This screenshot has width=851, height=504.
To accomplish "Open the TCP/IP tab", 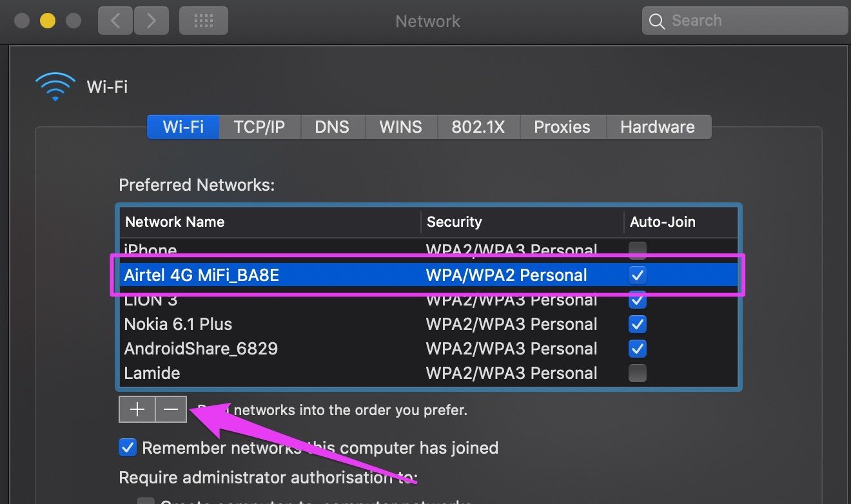I will 259,127.
